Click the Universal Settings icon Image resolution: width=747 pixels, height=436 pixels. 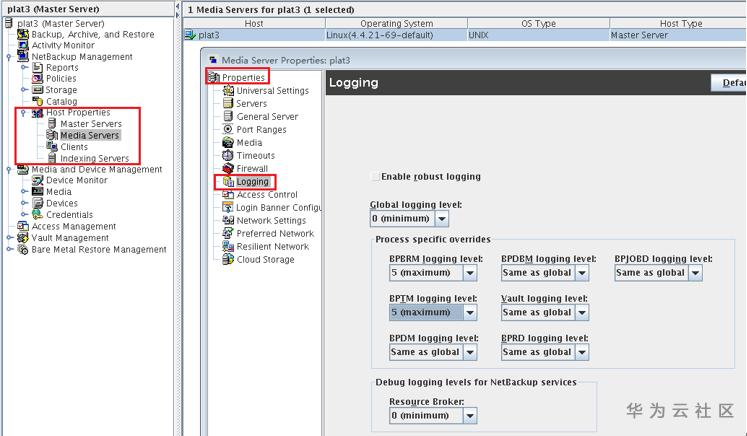click(x=228, y=91)
